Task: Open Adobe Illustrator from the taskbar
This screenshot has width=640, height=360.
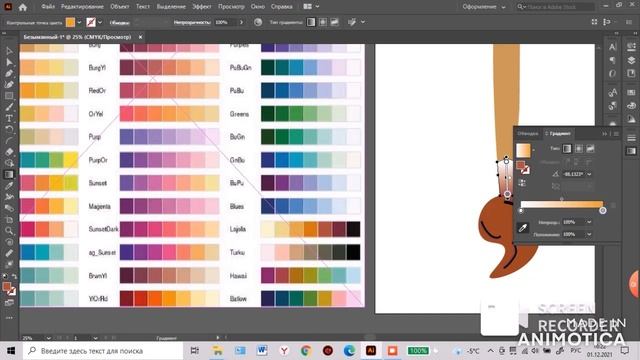Action: tap(371, 351)
